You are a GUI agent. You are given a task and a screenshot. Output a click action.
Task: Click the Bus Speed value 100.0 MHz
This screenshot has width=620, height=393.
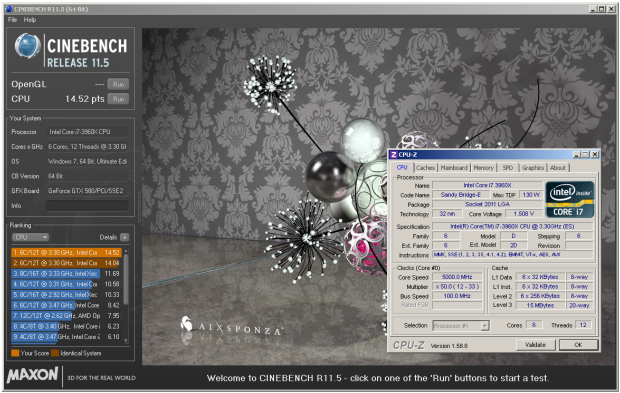tap(457, 296)
